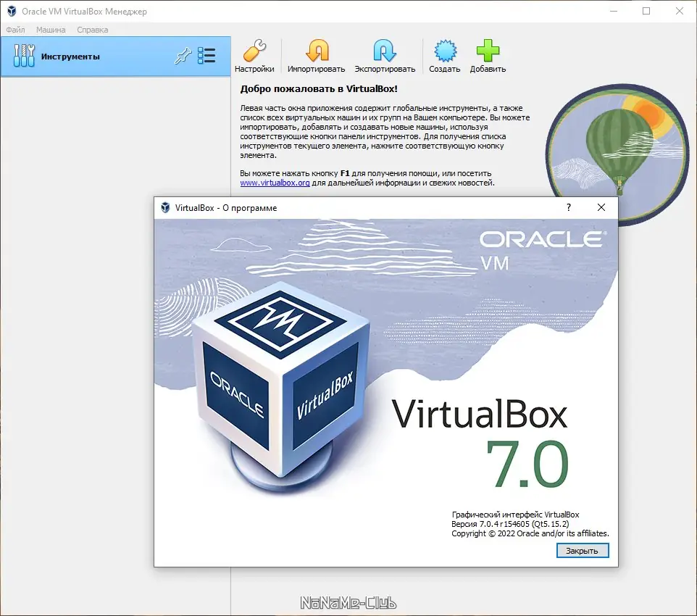This screenshot has height=616, width=697.
Task: Select the Инструменты tools item
Action: (x=116, y=57)
